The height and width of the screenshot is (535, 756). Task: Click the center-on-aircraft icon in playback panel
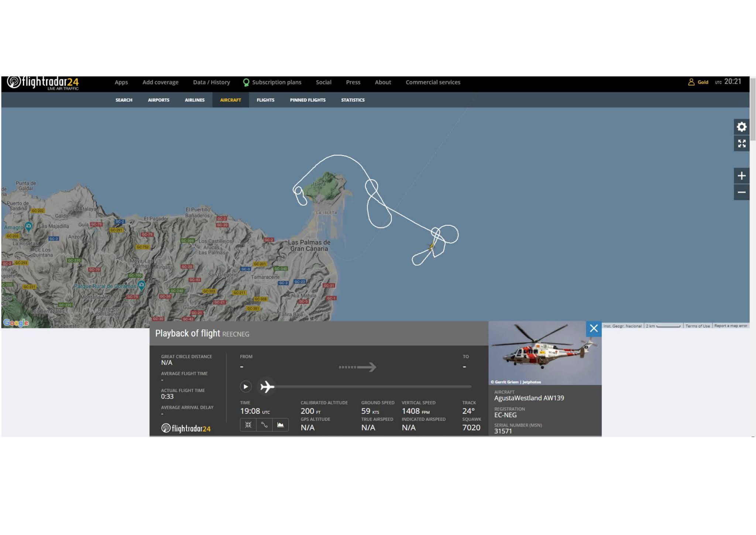(248, 425)
